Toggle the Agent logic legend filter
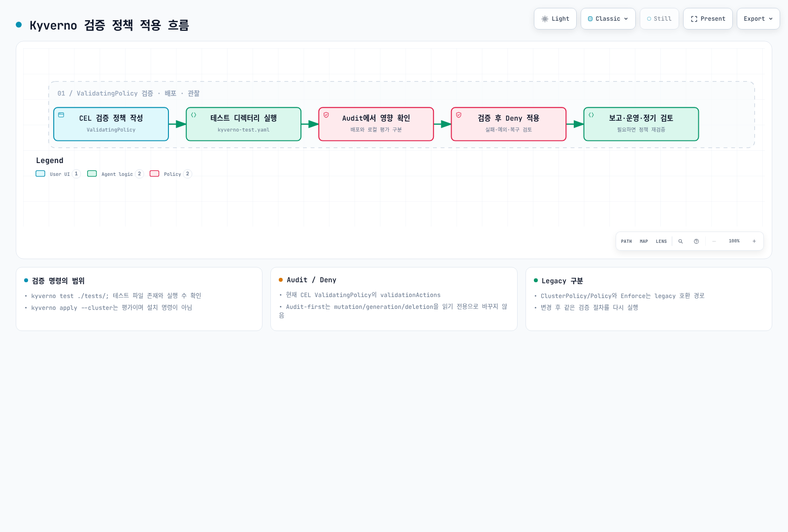The width and height of the screenshot is (788, 532). (x=115, y=174)
